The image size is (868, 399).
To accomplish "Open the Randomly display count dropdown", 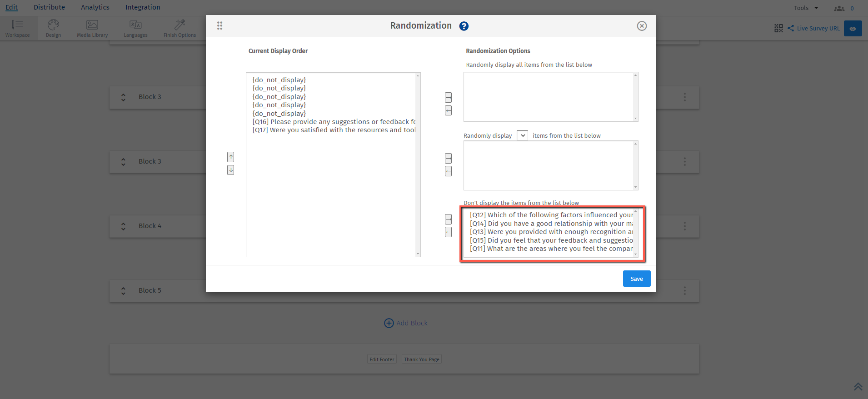I will [x=523, y=135].
